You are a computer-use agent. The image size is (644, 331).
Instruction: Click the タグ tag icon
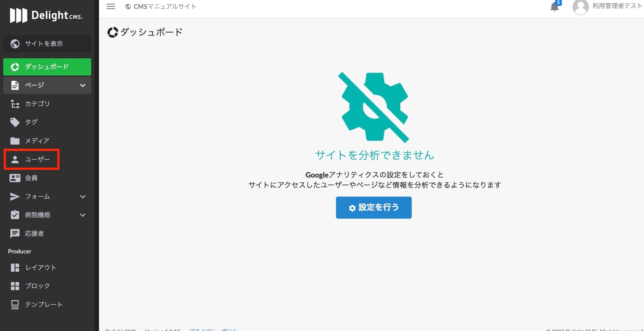(x=15, y=122)
